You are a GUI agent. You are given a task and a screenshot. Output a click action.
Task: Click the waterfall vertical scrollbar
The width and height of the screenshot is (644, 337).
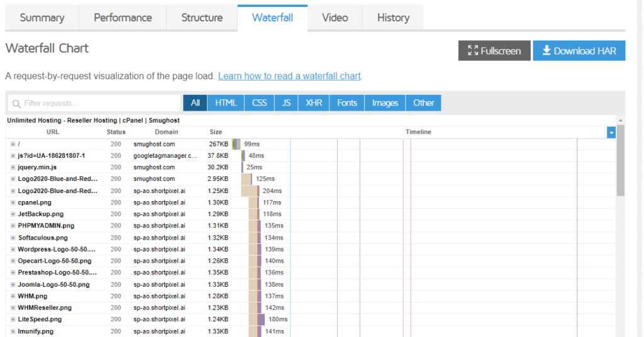(621, 160)
